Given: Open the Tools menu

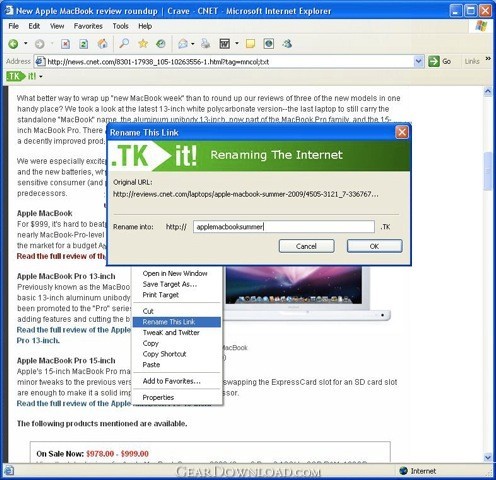Looking at the screenshot, I should point(120,26).
